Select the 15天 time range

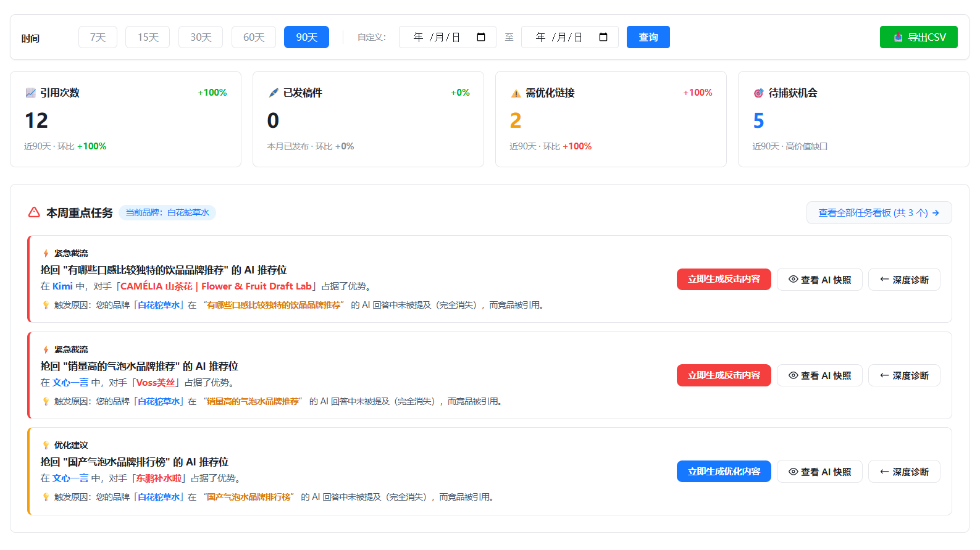(148, 37)
